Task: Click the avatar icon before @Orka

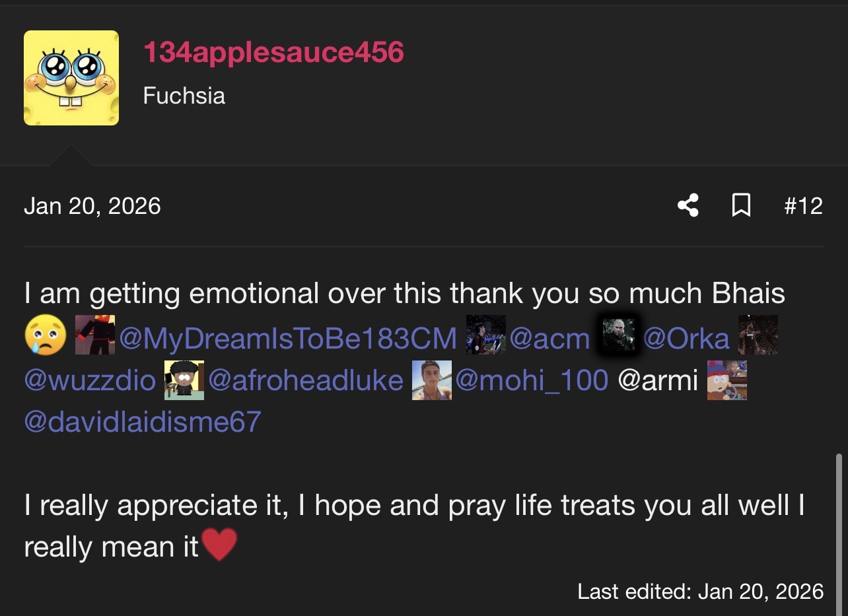Action: point(619,335)
